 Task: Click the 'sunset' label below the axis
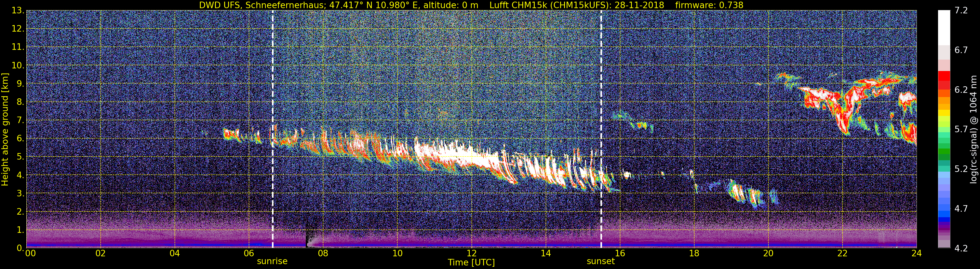tap(601, 262)
